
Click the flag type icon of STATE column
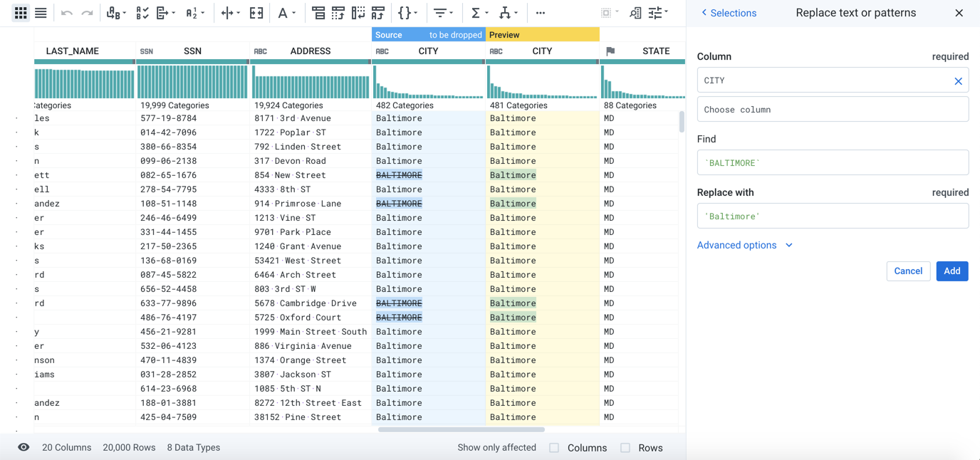[610, 51]
